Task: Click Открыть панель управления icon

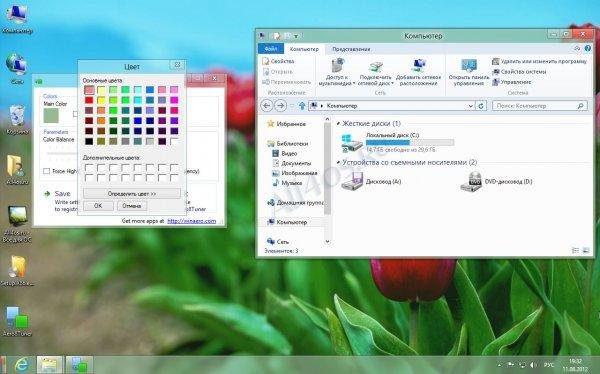Action: point(469,65)
